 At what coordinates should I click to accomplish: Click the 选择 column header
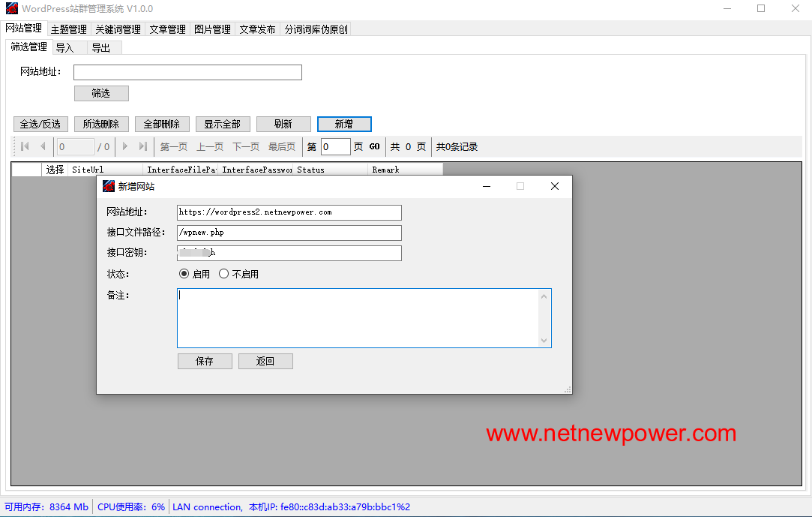(55, 170)
